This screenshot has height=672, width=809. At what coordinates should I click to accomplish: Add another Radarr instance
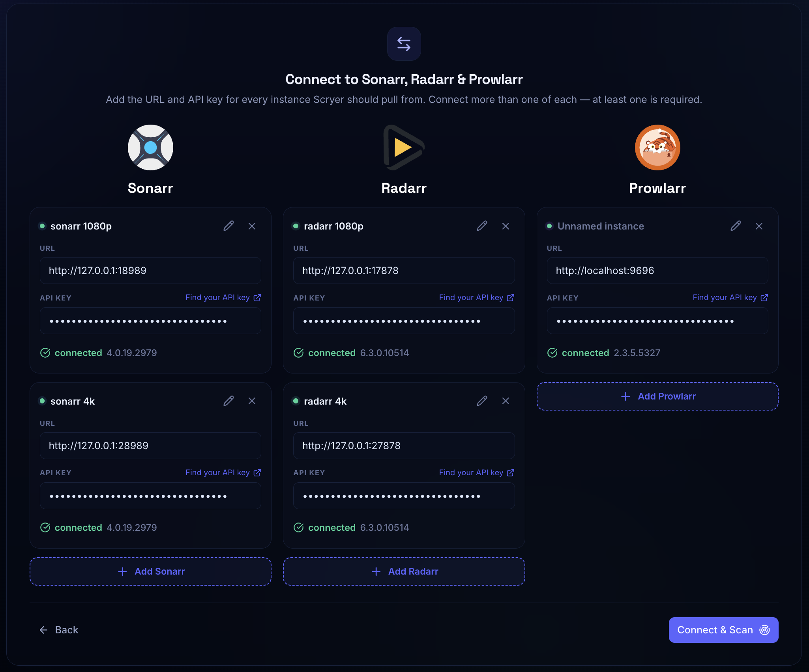click(404, 571)
